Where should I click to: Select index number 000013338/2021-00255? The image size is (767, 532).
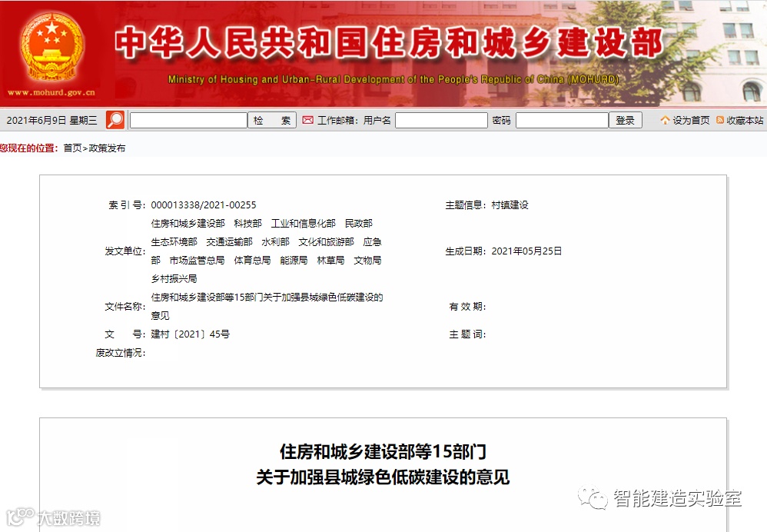[x=204, y=205]
